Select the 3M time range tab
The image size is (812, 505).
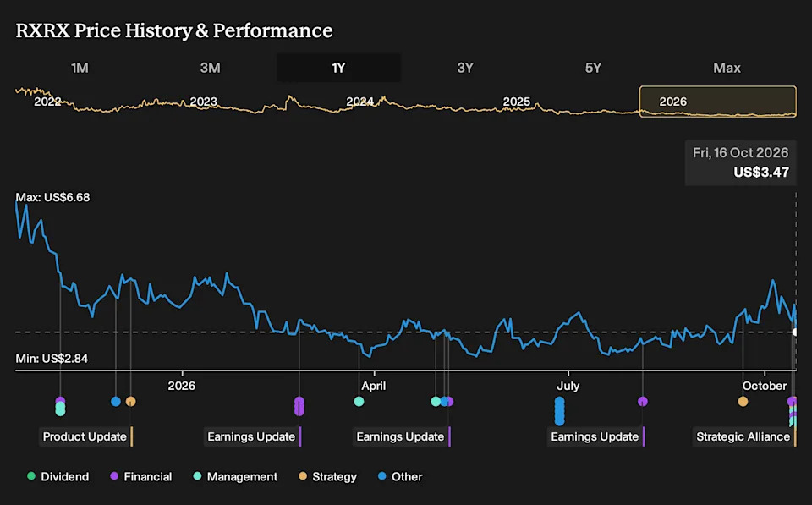tap(211, 68)
